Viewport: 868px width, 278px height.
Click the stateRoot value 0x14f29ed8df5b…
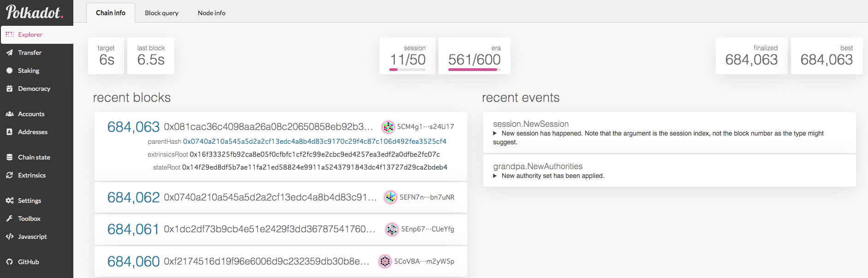coord(315,167)
